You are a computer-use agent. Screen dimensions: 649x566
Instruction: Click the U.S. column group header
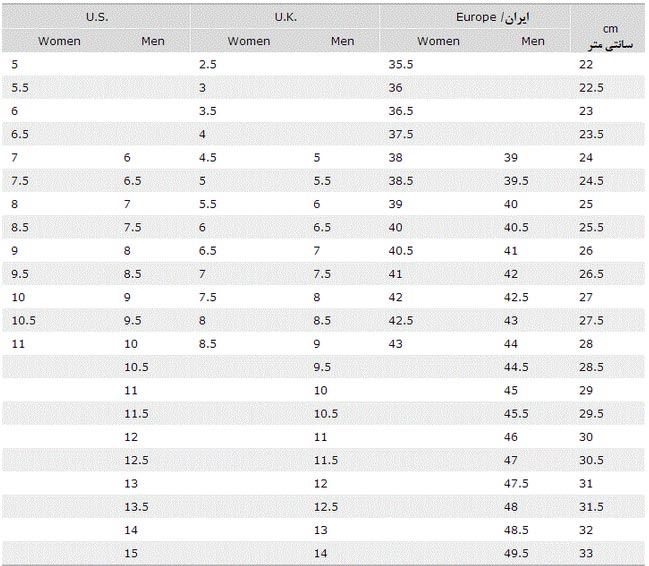(97, 17)
